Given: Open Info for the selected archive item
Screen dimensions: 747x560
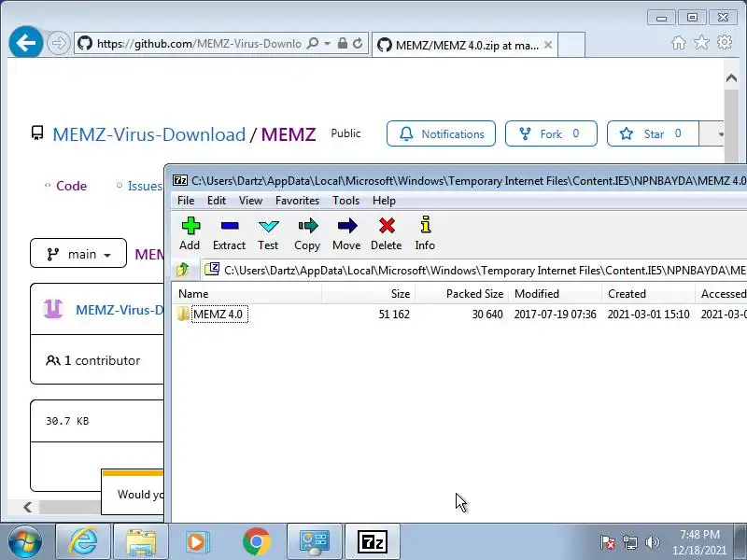Looking at the screenshot, I should click(425, 233).
